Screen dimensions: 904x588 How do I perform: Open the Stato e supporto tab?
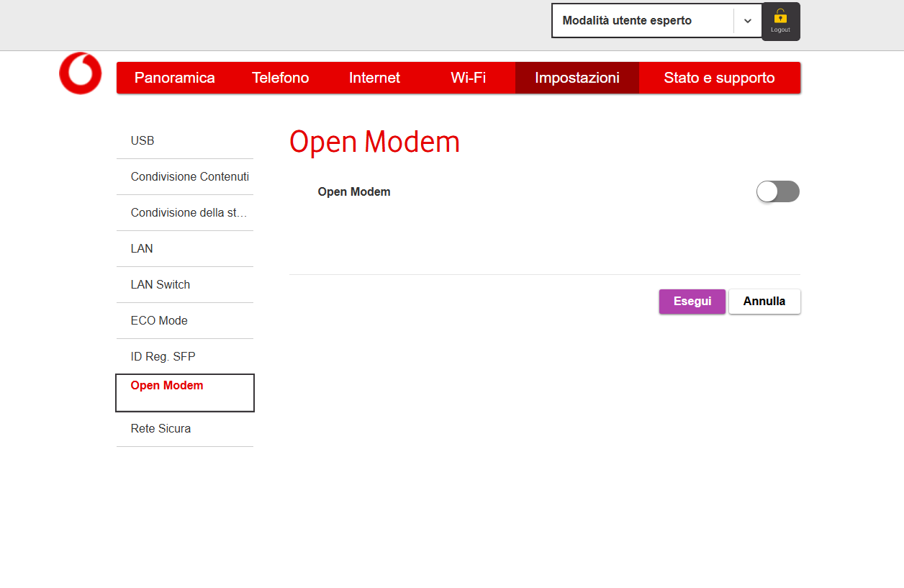(720, 78)
